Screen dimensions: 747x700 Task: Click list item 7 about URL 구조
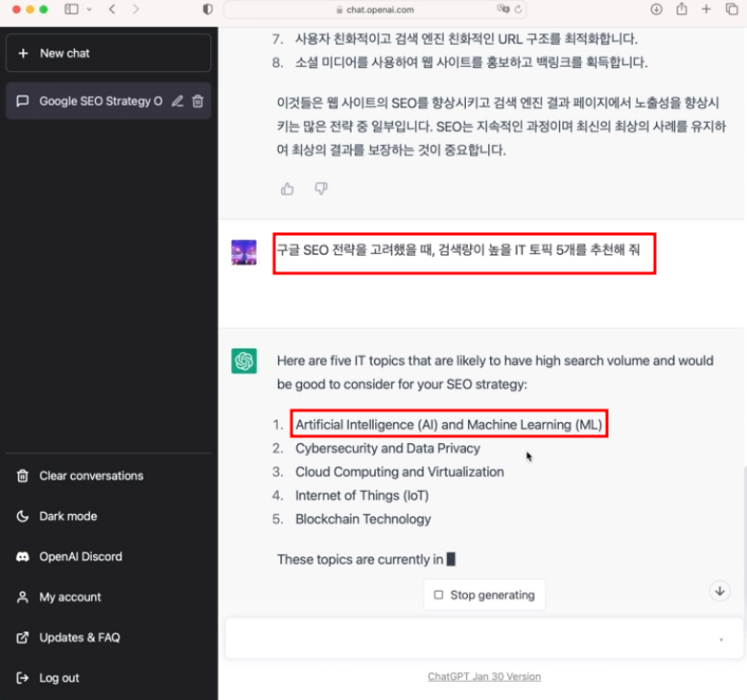click(466, 38)
